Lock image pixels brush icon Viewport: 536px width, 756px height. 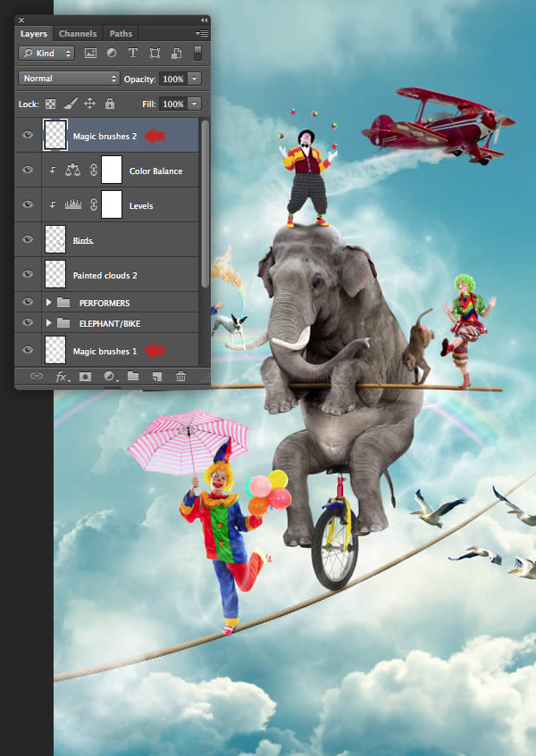click(70, 104)
